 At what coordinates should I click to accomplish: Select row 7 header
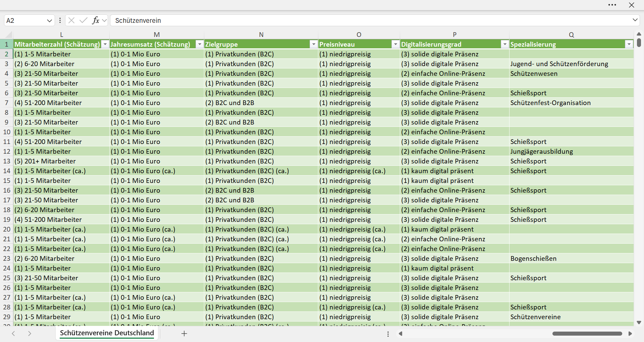click(6, 103)
